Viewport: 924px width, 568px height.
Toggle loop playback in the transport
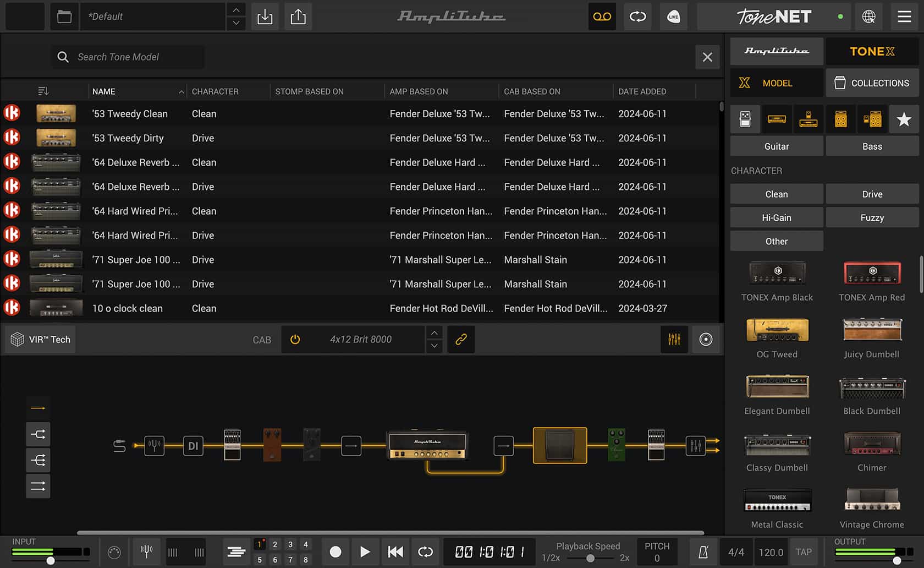click(425, 551)
